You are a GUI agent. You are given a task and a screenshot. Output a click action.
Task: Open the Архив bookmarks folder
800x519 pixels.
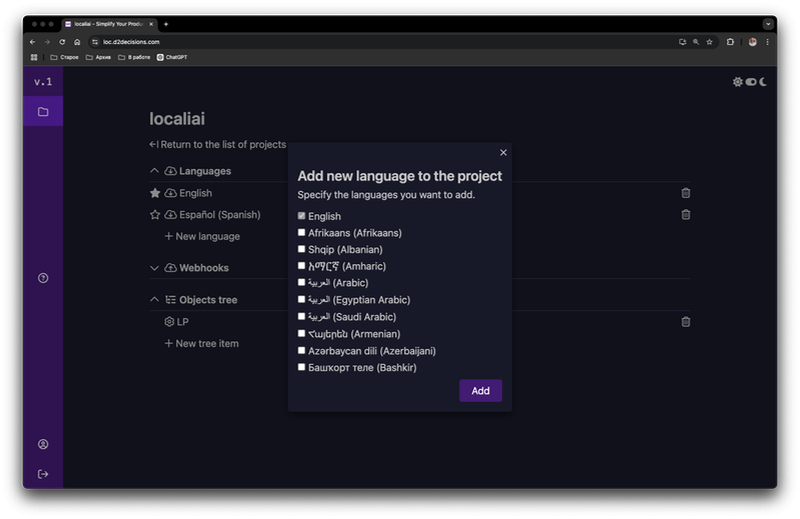[98, 57]
